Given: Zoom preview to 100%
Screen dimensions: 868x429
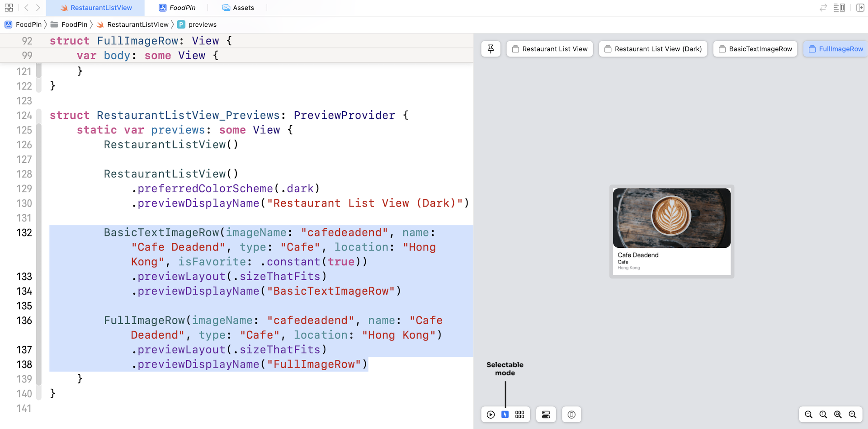Looking at the screenshot, I should pyautogui.click(x=823, y=415).
